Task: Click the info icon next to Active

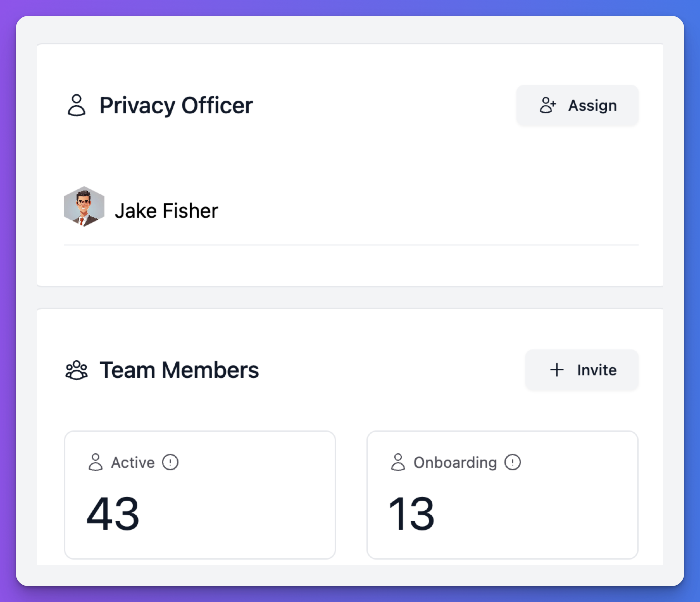Action: coord(170,462)
